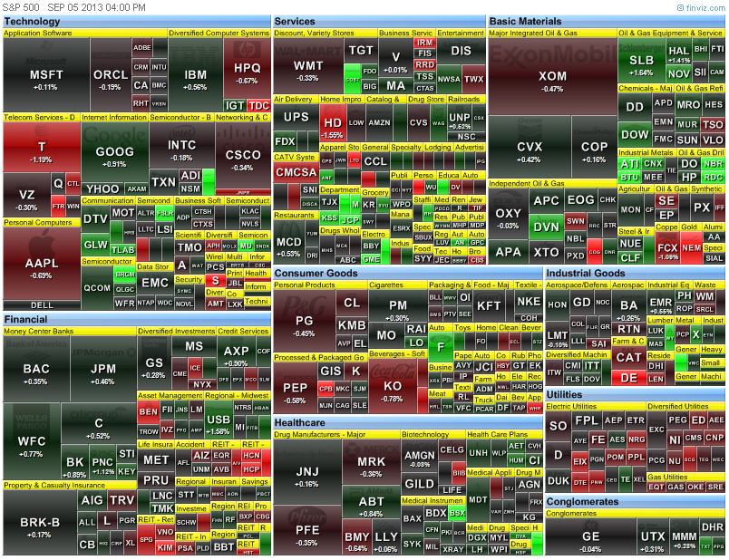This screenshot has height=560, width=729.
Task: Click the Industrial Goods sector header
Action: tap(635, 274)
